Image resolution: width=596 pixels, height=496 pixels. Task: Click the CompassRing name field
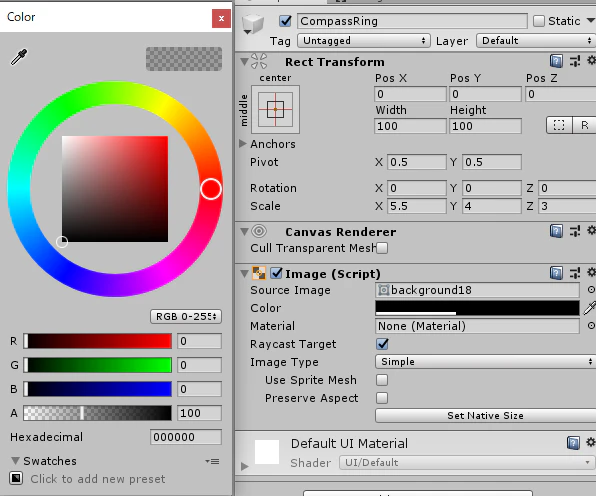click(412, 21)
